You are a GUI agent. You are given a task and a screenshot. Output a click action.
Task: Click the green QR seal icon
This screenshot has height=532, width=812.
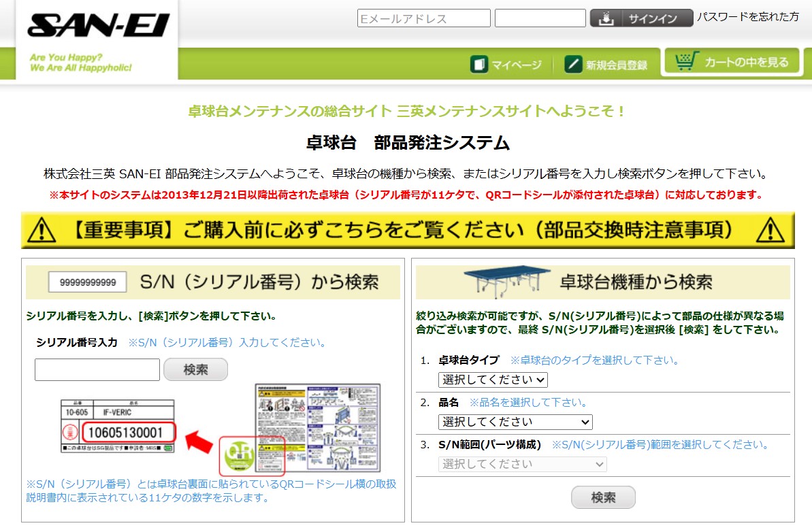coord(240,455)
